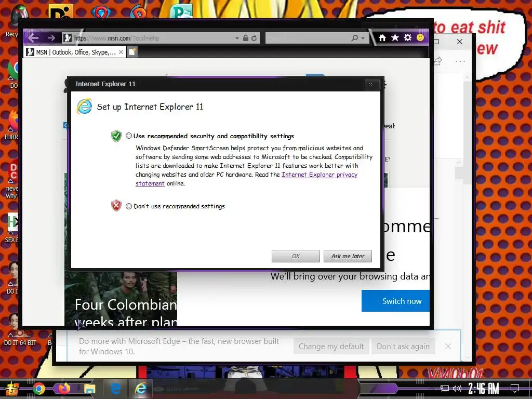Launch Firefox from the taskbar
The height and width of the screenshot is (399, 532).
64,388
